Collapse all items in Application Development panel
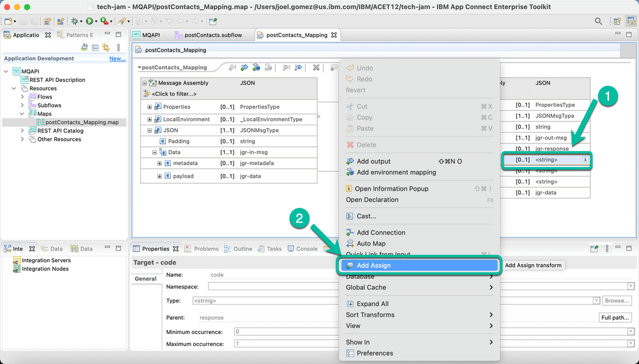Screen dimensions: 639x364 [95, 48]
